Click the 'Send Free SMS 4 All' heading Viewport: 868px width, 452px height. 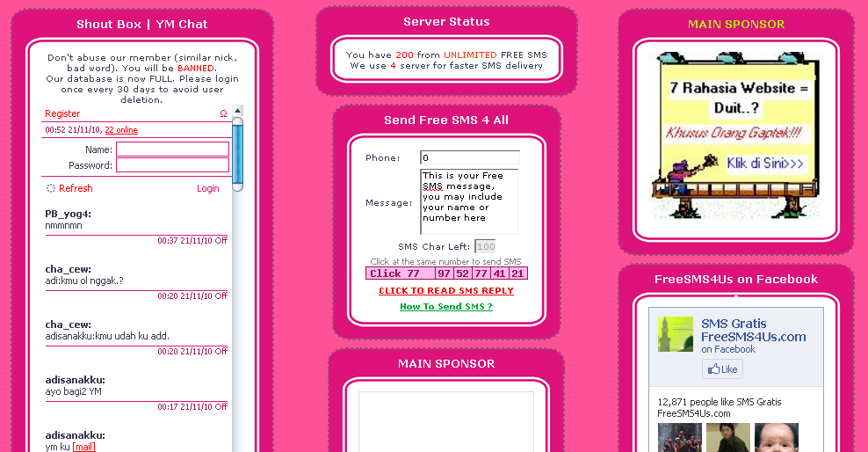tap(446, 120)
